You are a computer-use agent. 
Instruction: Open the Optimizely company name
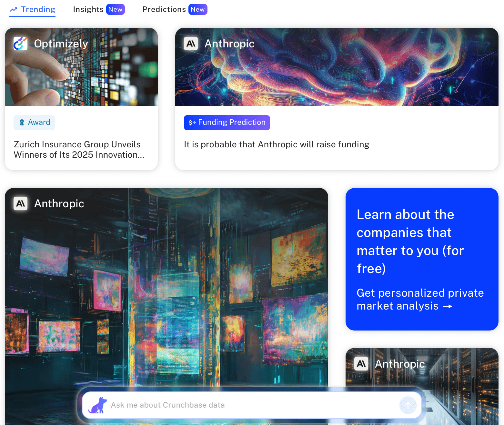point(61,44)
